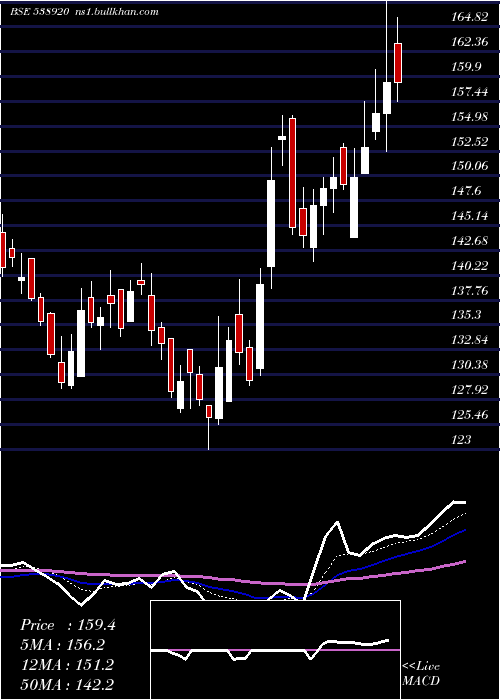
Task: Select the 137.76 price axis label
Action: coord(468,291)
